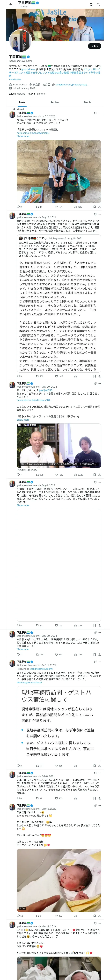Expand Show more on abema.tv post

(23, 420)
